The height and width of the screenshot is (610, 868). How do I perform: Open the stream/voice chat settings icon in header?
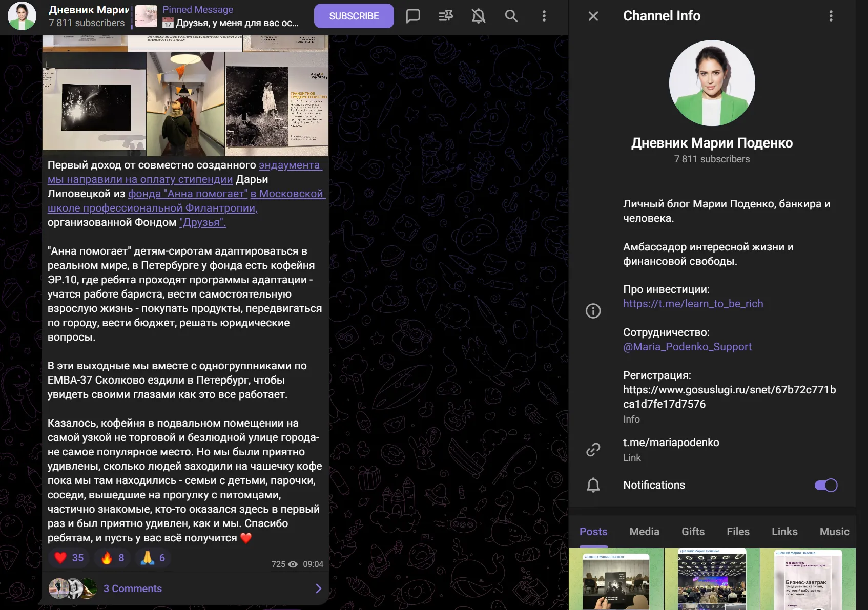446,16
